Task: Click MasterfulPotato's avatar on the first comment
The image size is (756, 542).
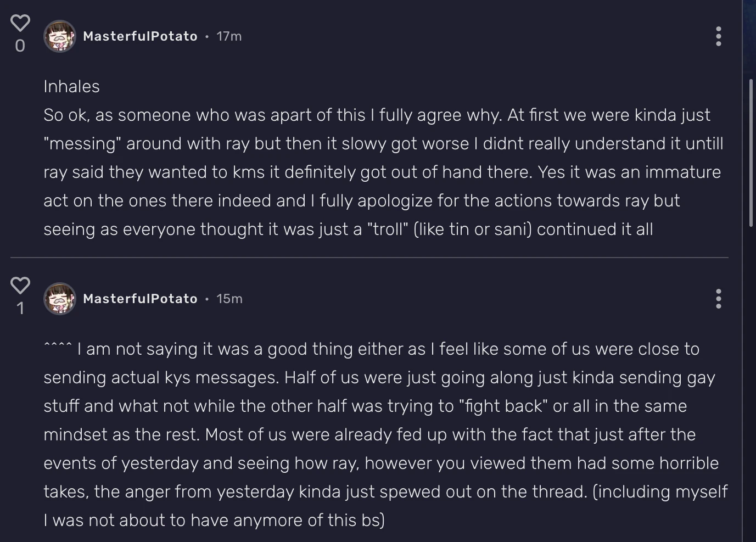Action: (x=60, y=36)
